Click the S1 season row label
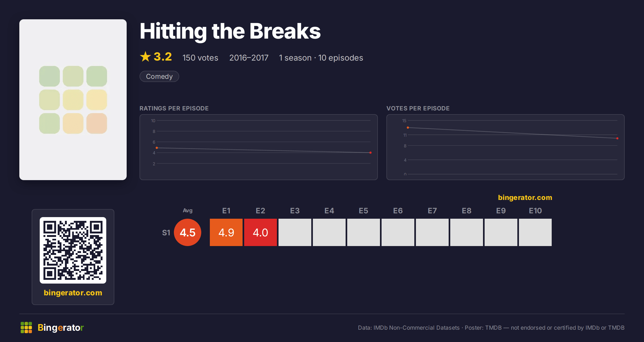The image size is (644, 342). tap(166, 233)
